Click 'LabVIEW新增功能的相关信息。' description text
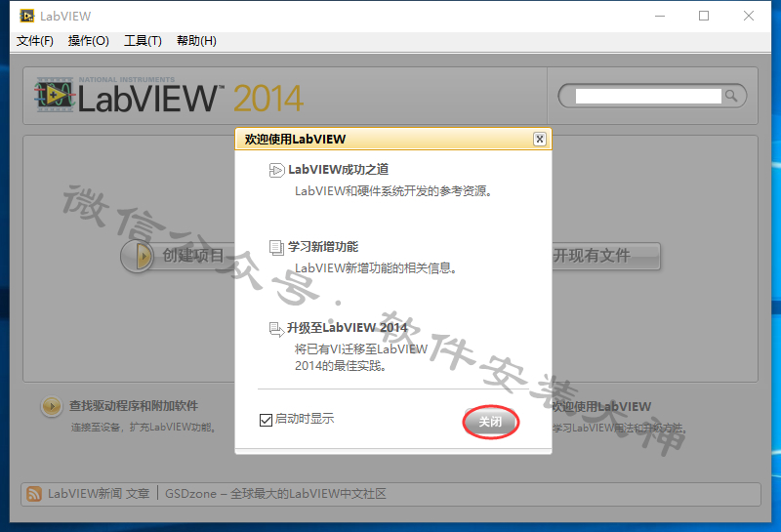Viewport: 781px width, 532px height. coord(376,268)
